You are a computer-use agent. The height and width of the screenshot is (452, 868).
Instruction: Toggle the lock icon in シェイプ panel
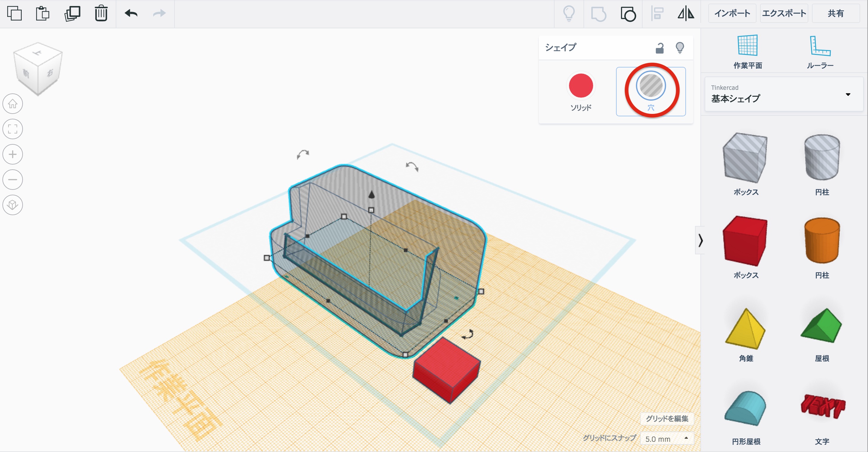point(659,48)
